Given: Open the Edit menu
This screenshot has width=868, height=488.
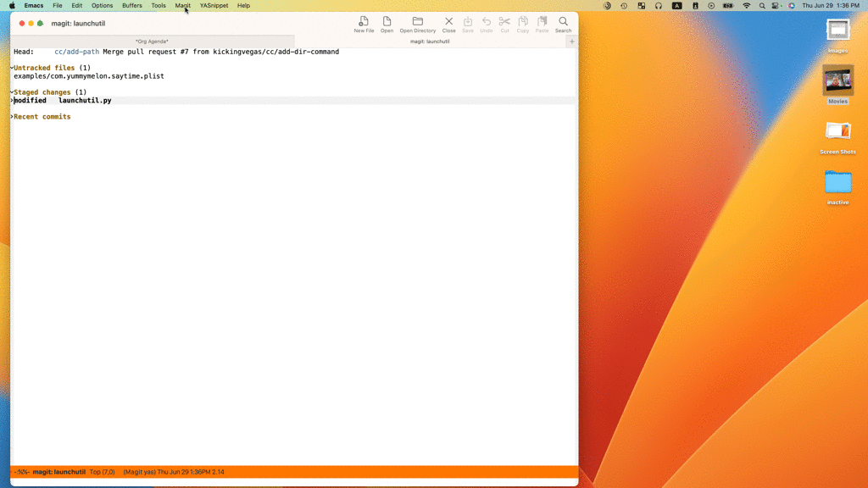Looking at the screenshot, I should click(77, 6).
